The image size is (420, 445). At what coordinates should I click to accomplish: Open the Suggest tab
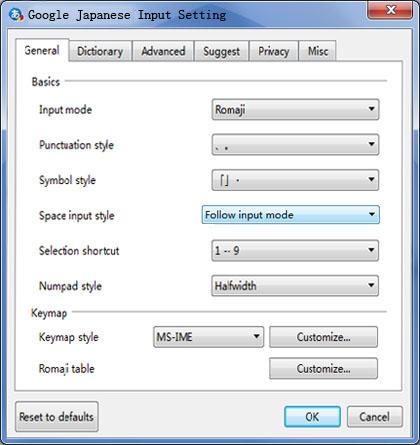point(221,51)
